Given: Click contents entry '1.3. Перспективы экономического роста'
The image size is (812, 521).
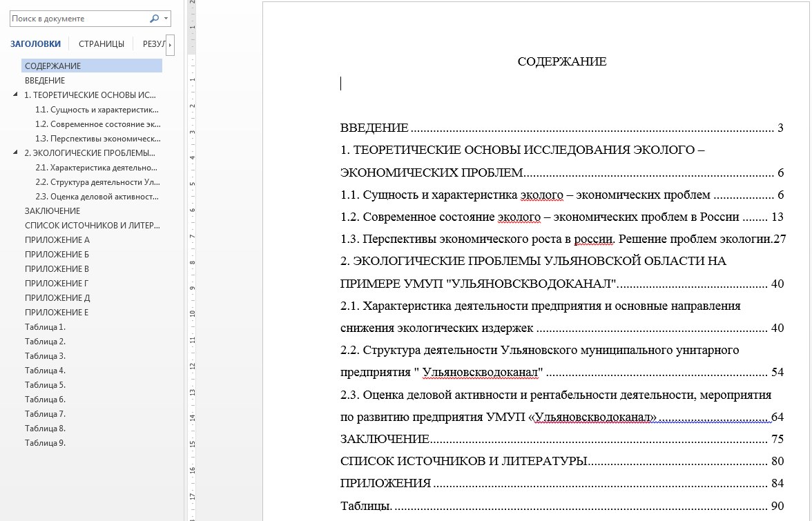Looking at the screenshot, I should (x=563, y=239).
